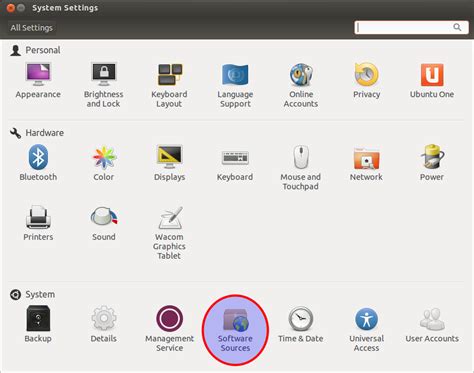Open Bluetooth settings

click(38, 163)
